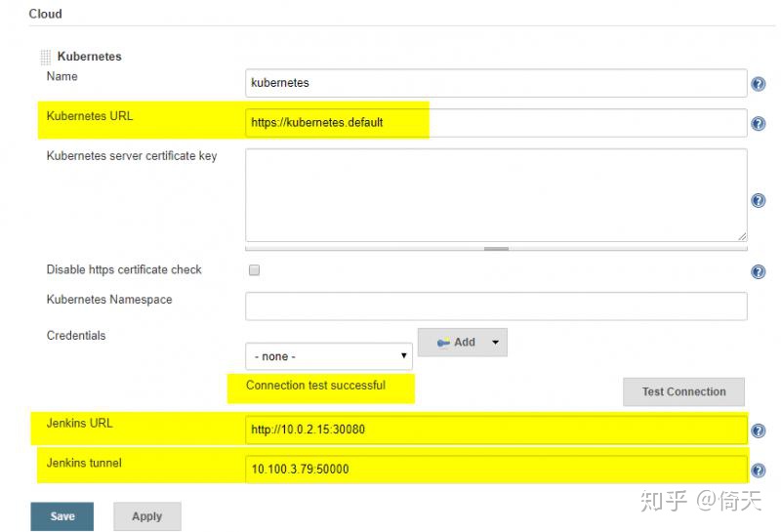The width and height of the screenshot is (781, 532).
Task: Open the Credentials '- none -' dropdown
Action: tap(329, 356)
